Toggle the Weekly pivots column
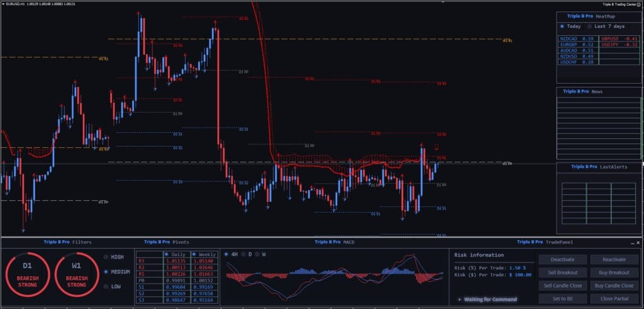Image resolution: width=644 pixels, height=309 pixels. coord(204,254)
